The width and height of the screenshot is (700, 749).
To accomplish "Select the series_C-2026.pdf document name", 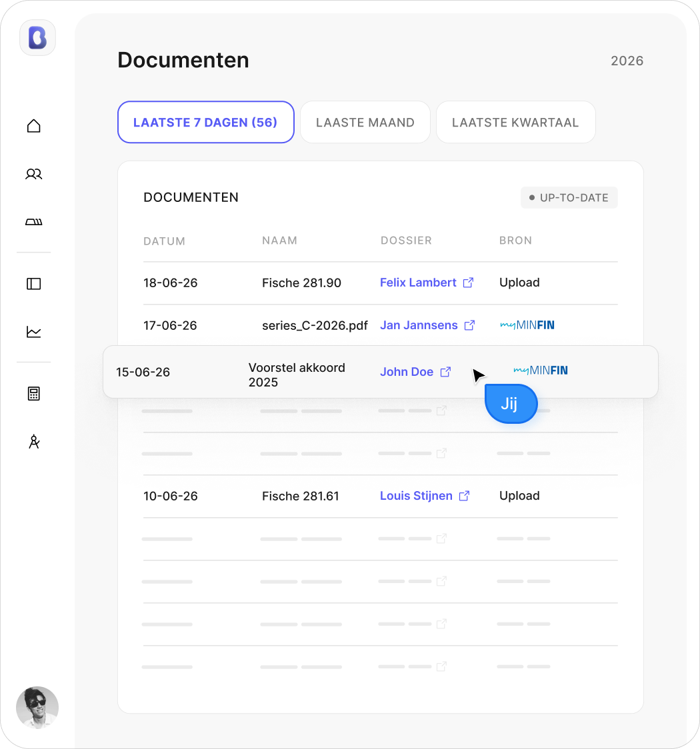I will click(x=315, y=325).
